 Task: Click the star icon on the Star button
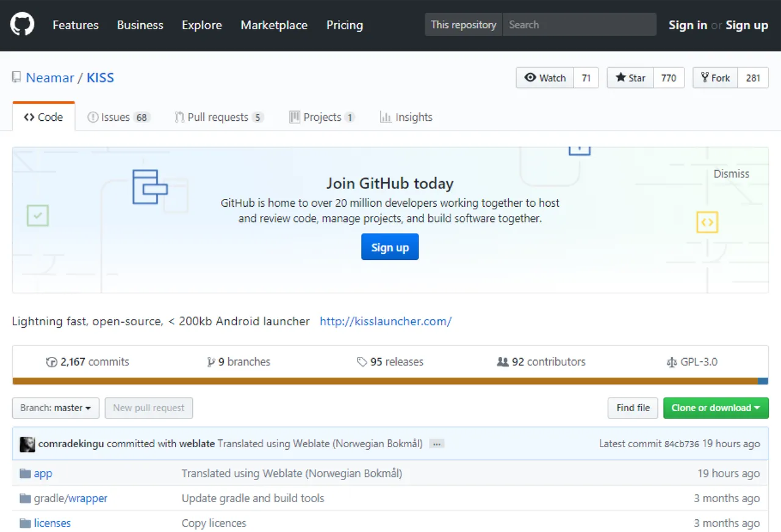coord(621,77)
